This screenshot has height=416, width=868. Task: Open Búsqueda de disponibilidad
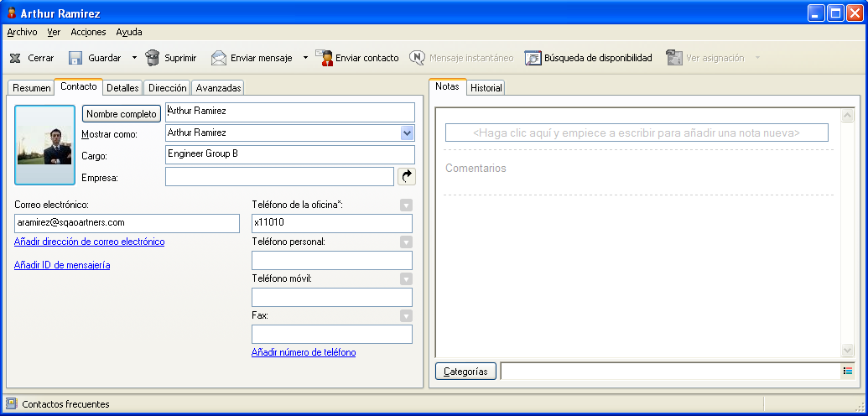[589, 58]
